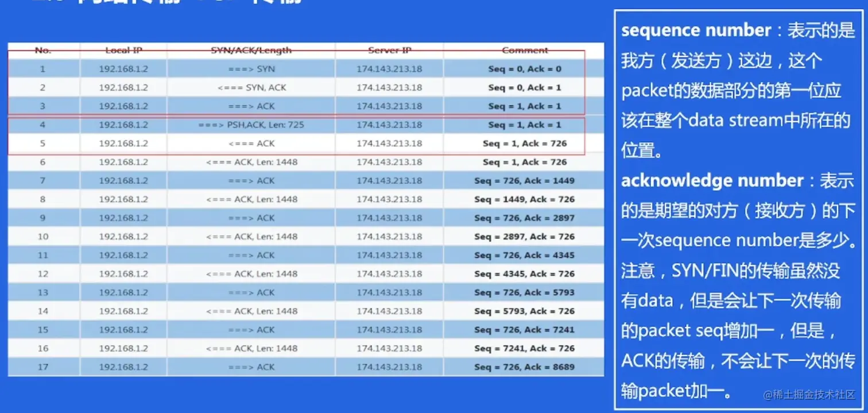868x413 pixels.
Task: Click the Local IP 192.168.1.2 in row 2
Action: point(123,87)
